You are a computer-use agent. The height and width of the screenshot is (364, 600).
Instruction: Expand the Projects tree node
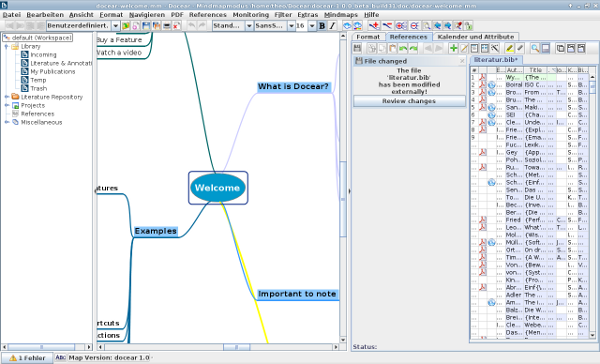click(x=7, y=105)
